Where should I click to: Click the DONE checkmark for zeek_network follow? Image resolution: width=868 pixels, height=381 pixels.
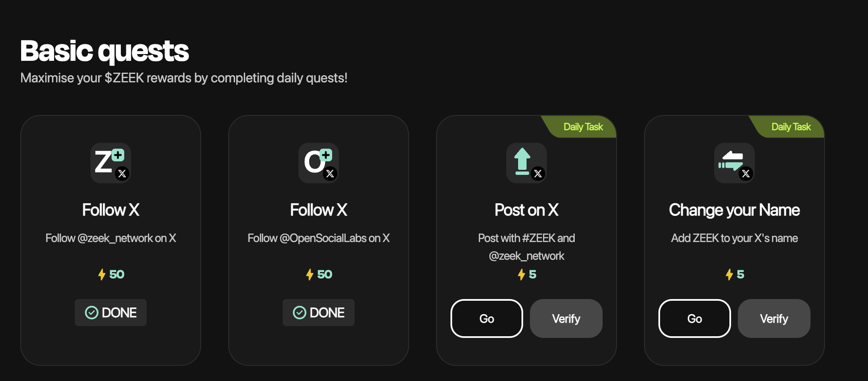coord(92,313)
